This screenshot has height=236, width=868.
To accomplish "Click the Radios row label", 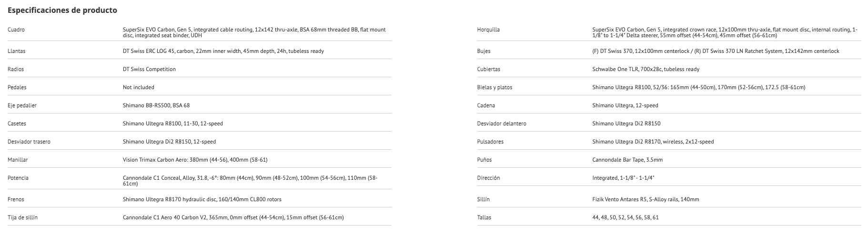I will [16, 69].
